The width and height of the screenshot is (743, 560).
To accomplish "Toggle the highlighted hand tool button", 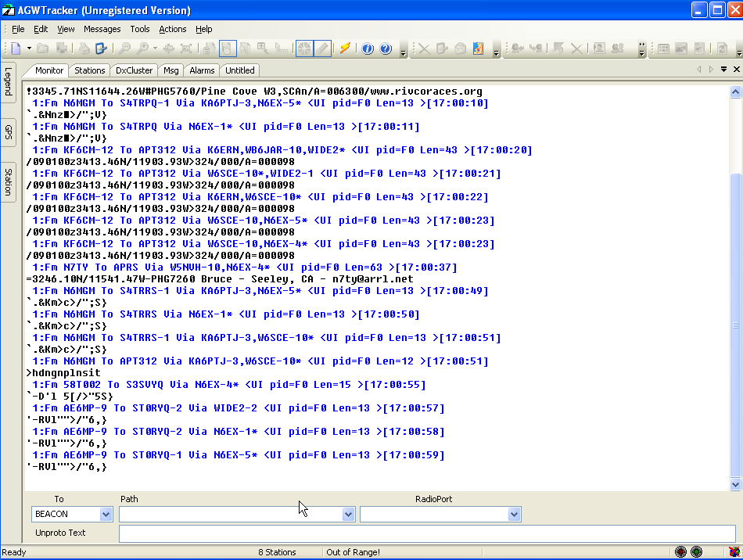I will 228,48.
